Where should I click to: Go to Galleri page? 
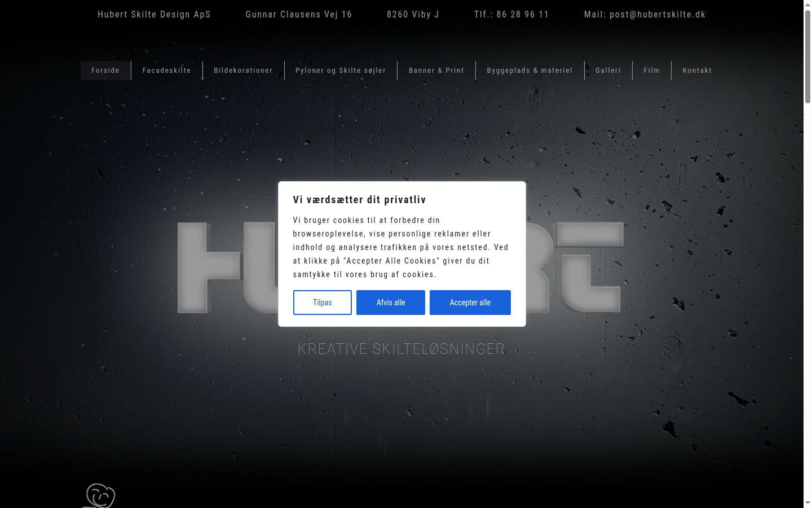click(608, 71)
